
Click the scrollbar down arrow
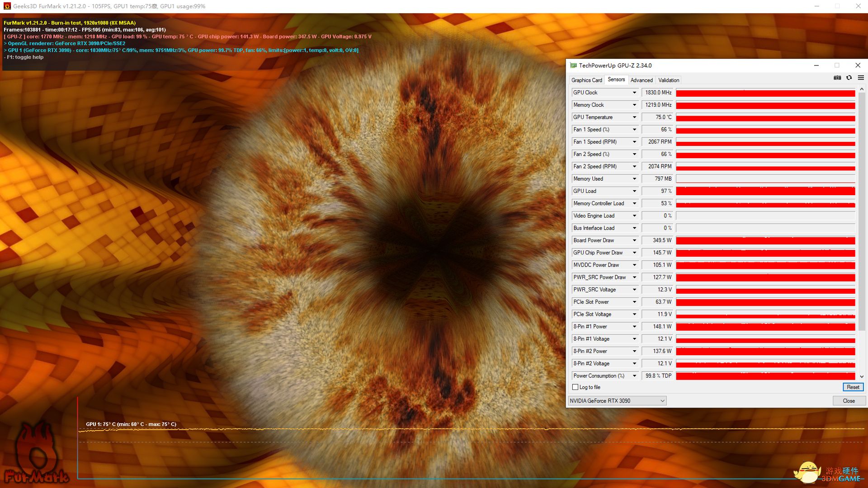click(862, 376)
